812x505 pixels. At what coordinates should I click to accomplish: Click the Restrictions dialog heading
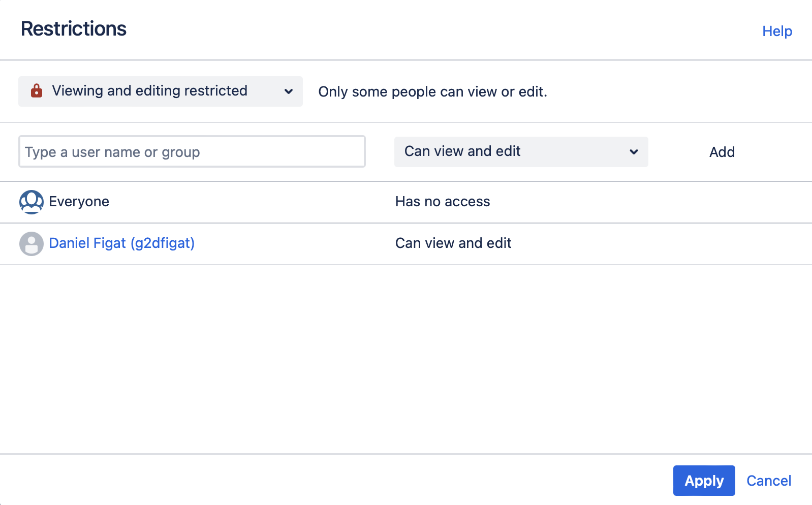click(x=74, y=29)
